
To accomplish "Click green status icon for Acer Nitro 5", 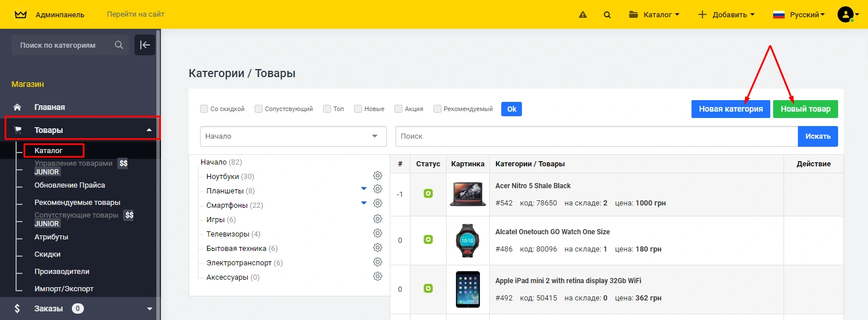I will 428,193.
